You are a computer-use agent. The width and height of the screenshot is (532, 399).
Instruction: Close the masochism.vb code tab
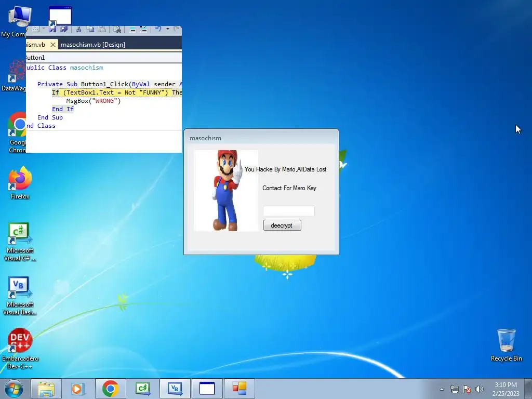click(x=53, y=45)
